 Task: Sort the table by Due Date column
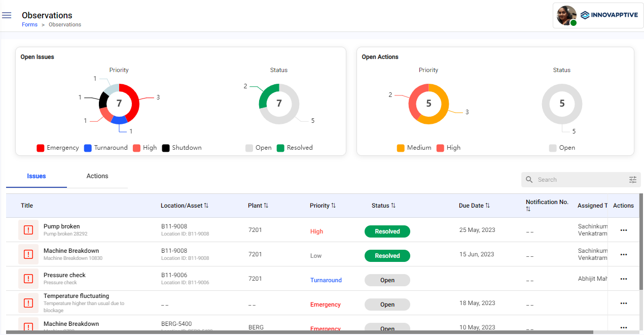474,206
